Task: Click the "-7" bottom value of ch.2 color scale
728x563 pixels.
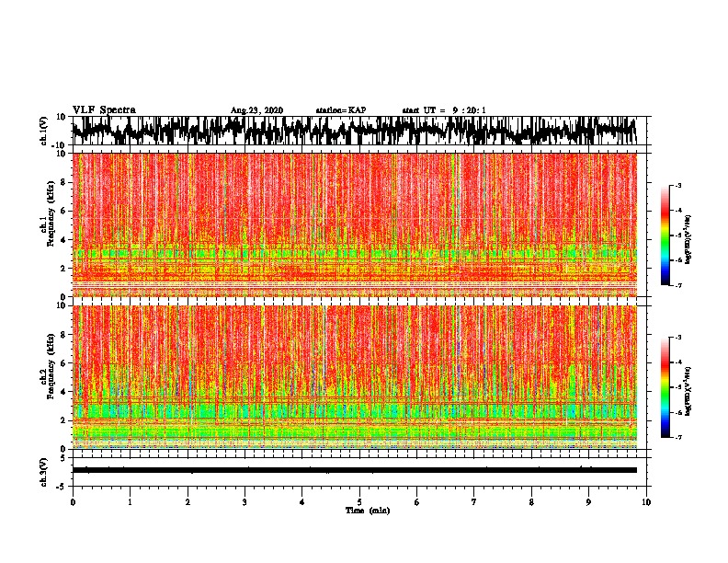Action: (x=677, y=438)
